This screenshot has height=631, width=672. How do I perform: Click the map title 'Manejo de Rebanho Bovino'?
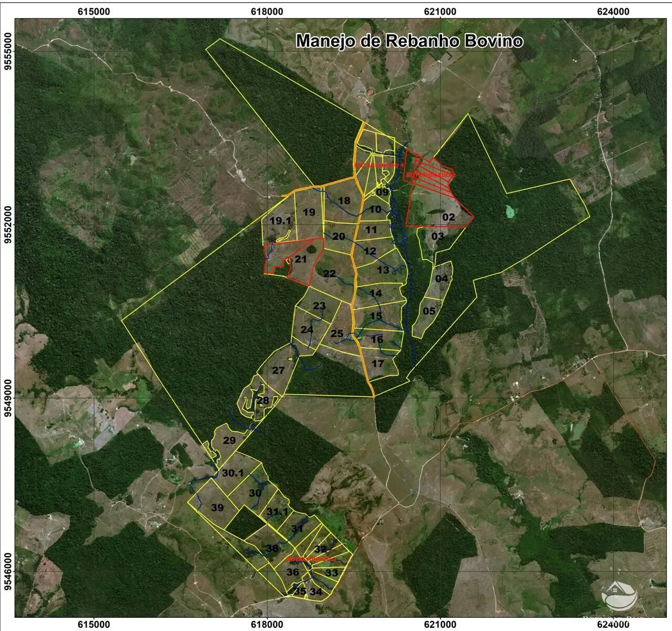pos(409,41)
